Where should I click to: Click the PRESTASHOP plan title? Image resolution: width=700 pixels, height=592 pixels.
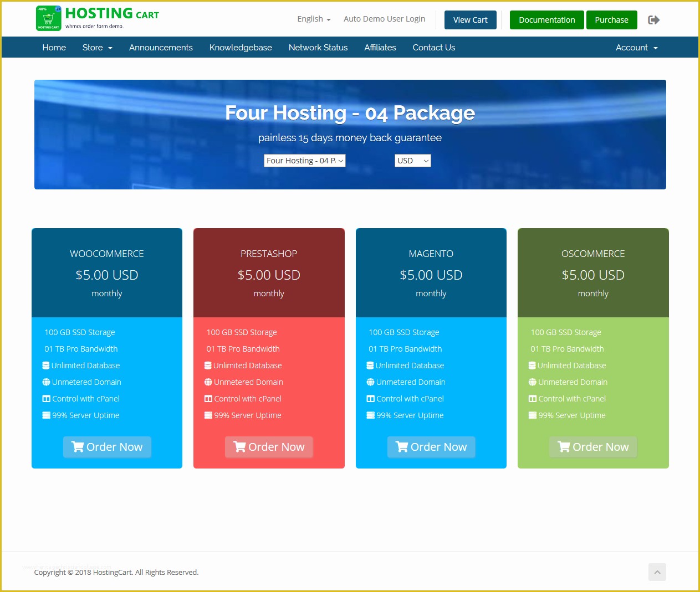pos(269,254)
